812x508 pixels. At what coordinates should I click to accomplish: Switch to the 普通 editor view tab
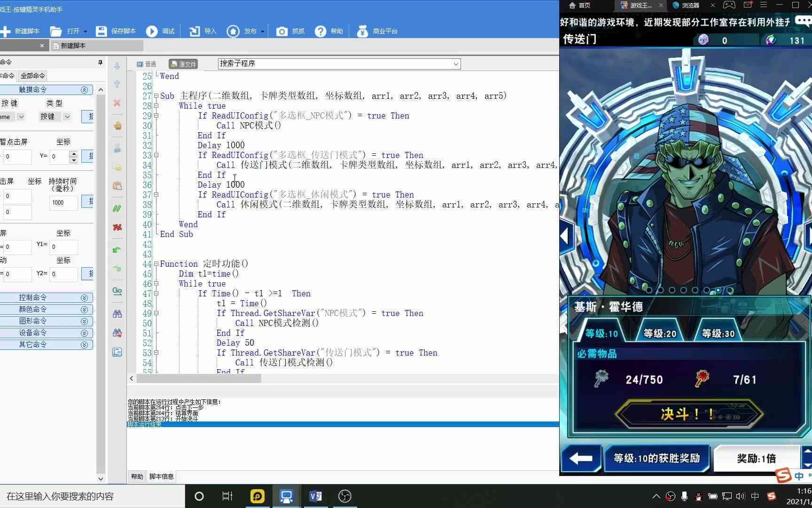coord(146,64)
